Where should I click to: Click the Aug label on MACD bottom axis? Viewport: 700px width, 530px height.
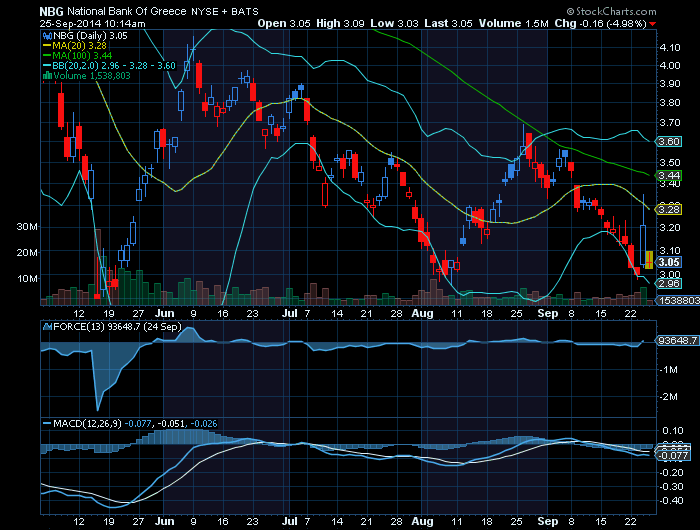tap(422, 522)
